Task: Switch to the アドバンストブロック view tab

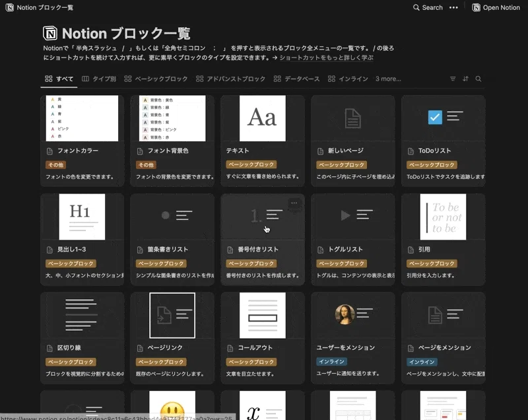Action: (231, 79)
